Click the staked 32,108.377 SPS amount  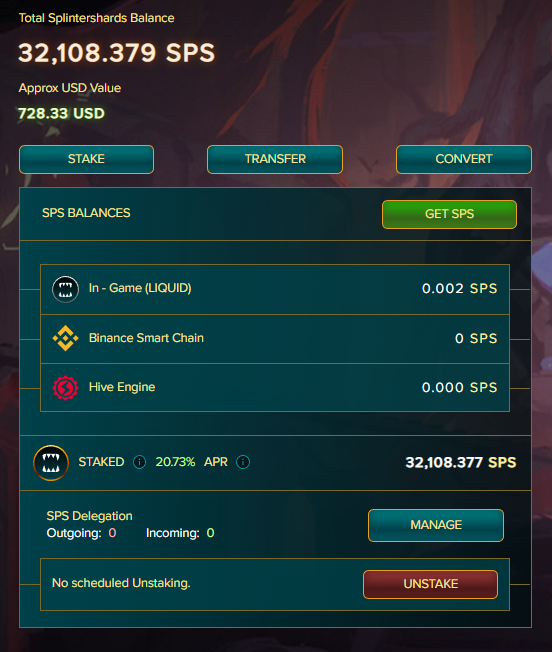(461, 462)
